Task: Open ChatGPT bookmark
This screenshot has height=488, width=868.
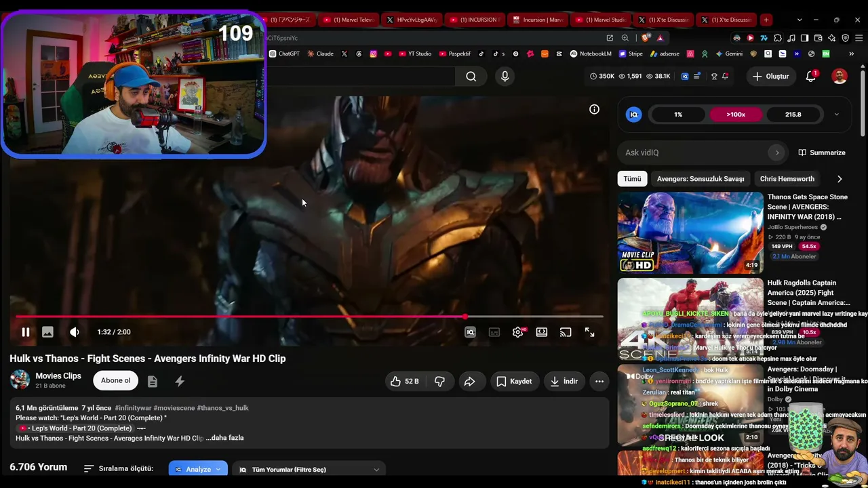Action: pyautogui.click(x=284, y=54)
